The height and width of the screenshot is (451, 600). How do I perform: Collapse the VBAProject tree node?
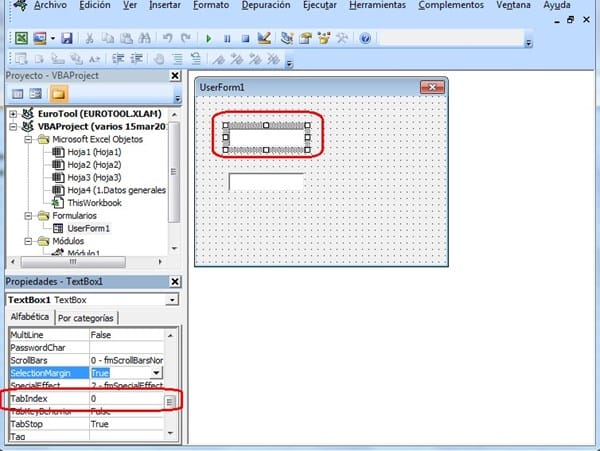(x=13, y=127)
